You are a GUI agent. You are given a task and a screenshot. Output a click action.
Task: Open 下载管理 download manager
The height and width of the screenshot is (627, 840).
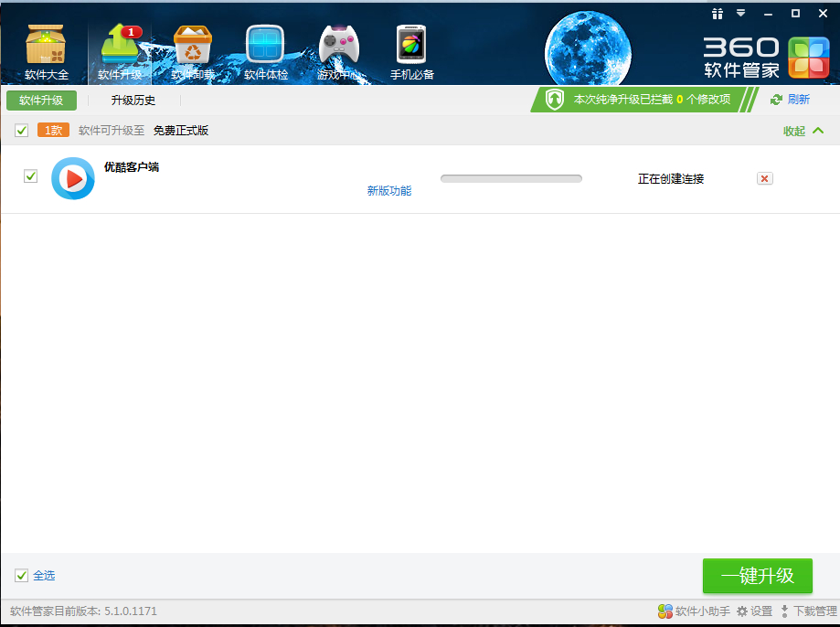point(808,611)
